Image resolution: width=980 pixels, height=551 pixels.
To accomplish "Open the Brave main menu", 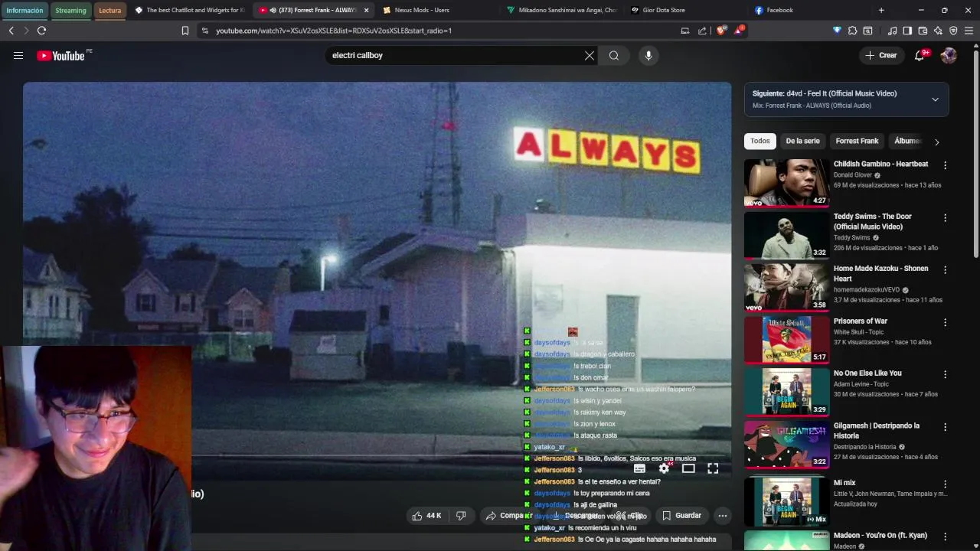I will pos(969,31).
